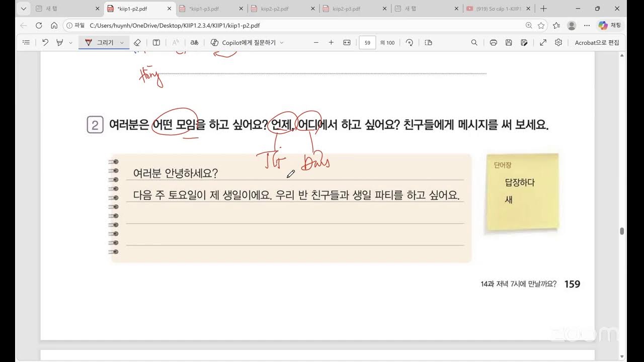Click the translate icon

[x=194, y=43]
